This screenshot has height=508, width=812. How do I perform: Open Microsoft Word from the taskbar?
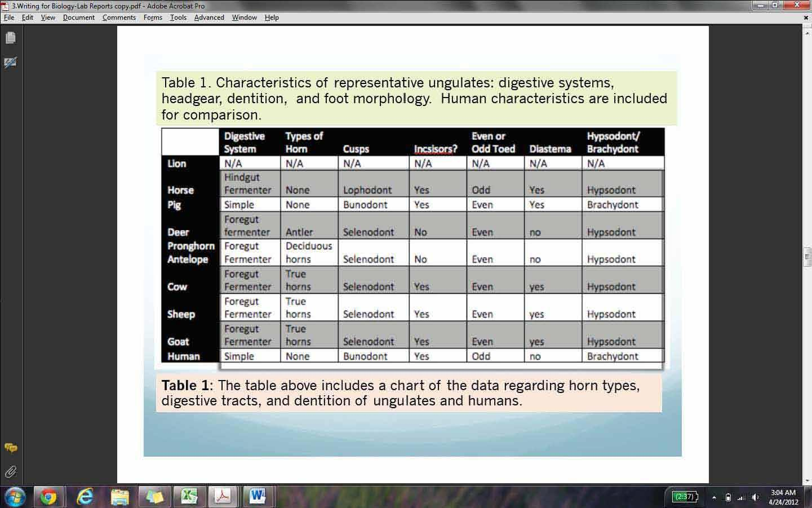[x=258, y=496]
